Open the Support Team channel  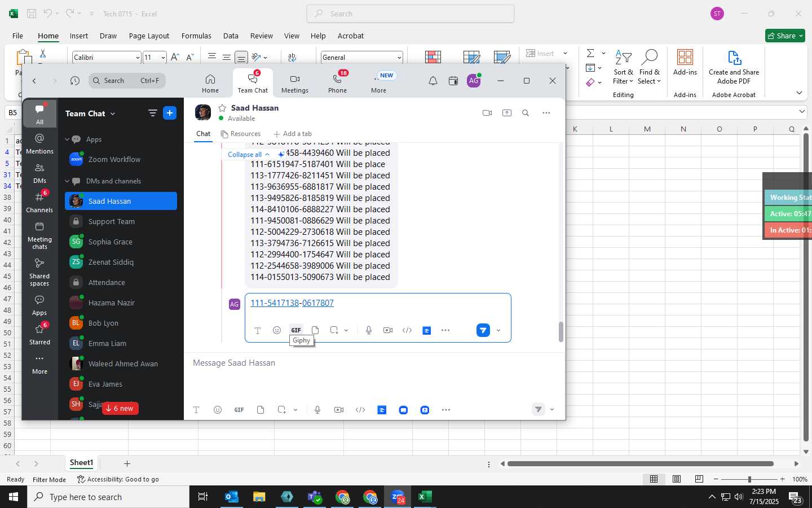coord(121,221)
